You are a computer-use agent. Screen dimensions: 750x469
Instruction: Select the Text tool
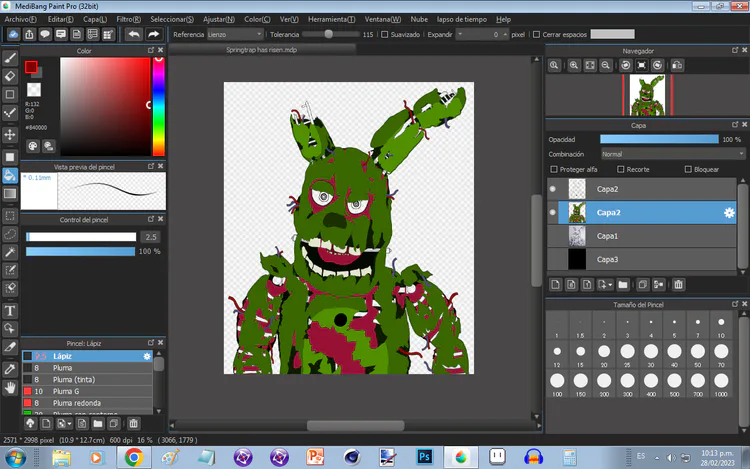coord(10,311)
